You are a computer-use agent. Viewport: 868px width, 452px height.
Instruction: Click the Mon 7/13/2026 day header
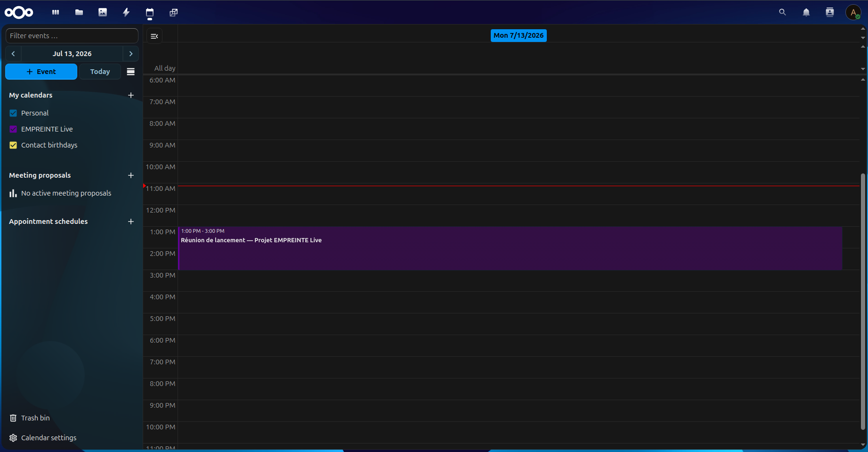(x=519, y=35)
